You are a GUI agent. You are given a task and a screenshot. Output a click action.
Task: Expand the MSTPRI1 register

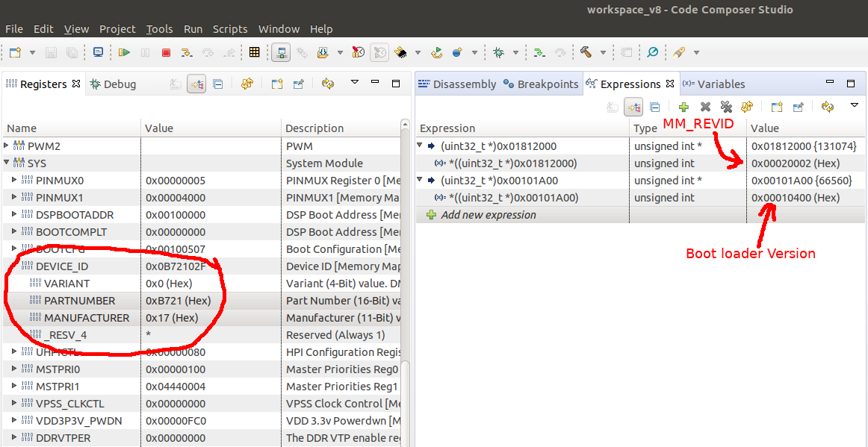click(14, 386)
